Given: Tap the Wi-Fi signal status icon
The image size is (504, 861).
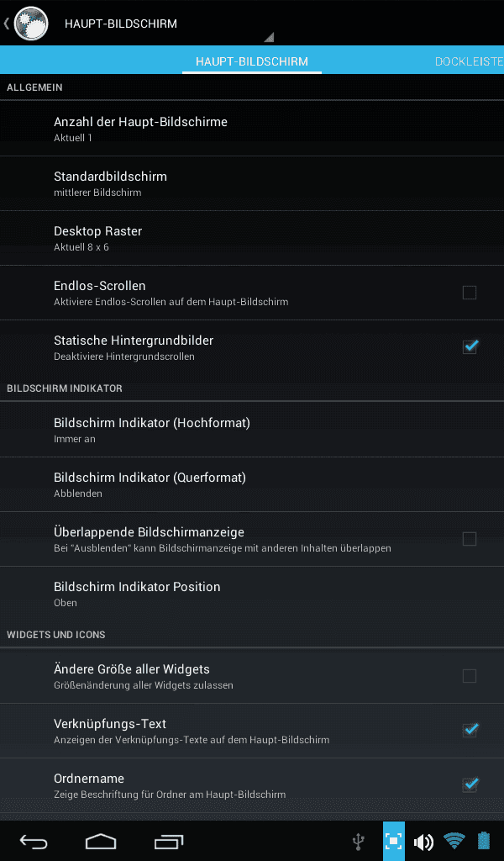Looking at the screenshot, I should [x=454, y=841].
